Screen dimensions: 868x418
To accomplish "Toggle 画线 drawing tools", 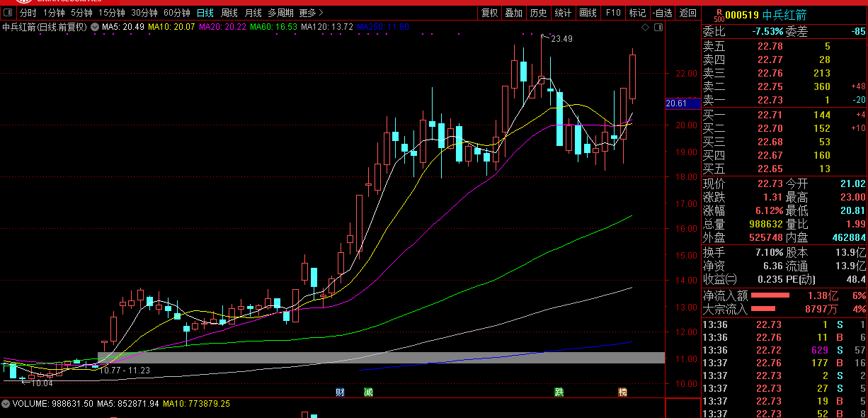I will click(x=588, y=13).
